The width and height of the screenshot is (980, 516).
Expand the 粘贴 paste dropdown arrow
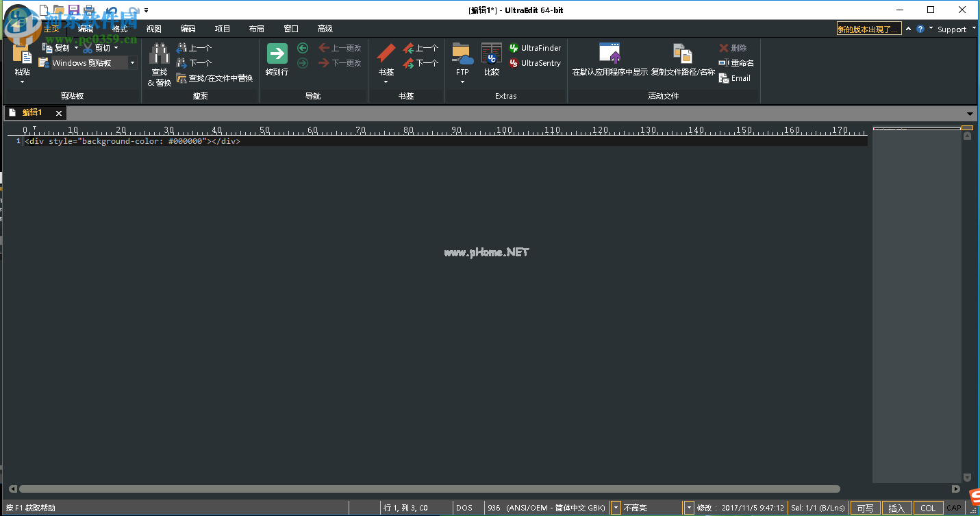pos(23,82)
